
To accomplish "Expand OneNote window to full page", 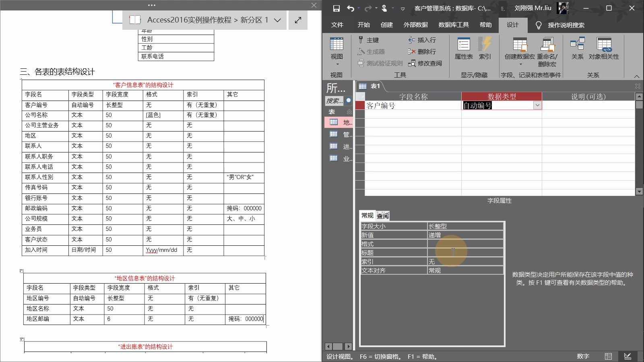I will click(x=298, y=20).
